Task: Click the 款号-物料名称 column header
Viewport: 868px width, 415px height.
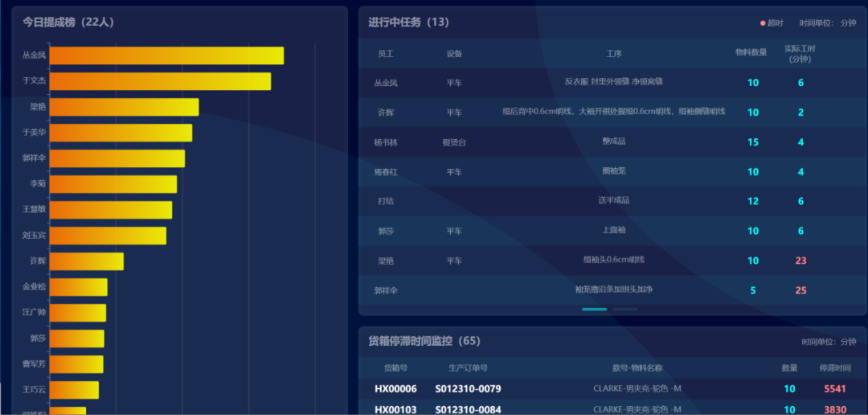Action: click(637, 368)
